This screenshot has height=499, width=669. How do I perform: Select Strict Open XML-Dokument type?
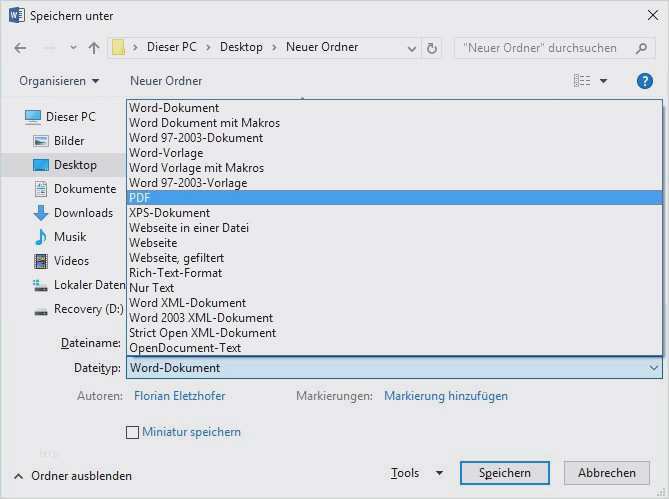(395, 333)
